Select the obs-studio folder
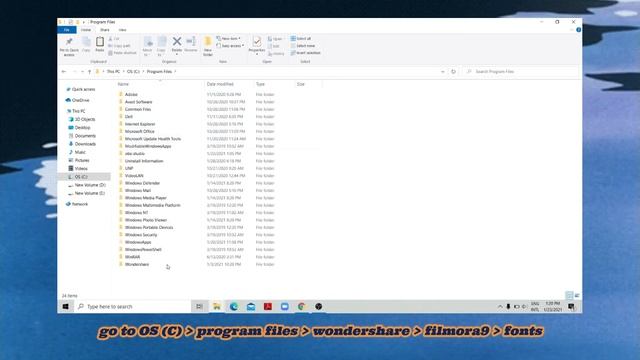The height and width of the screenshot is (360, 640). (134, 153)
